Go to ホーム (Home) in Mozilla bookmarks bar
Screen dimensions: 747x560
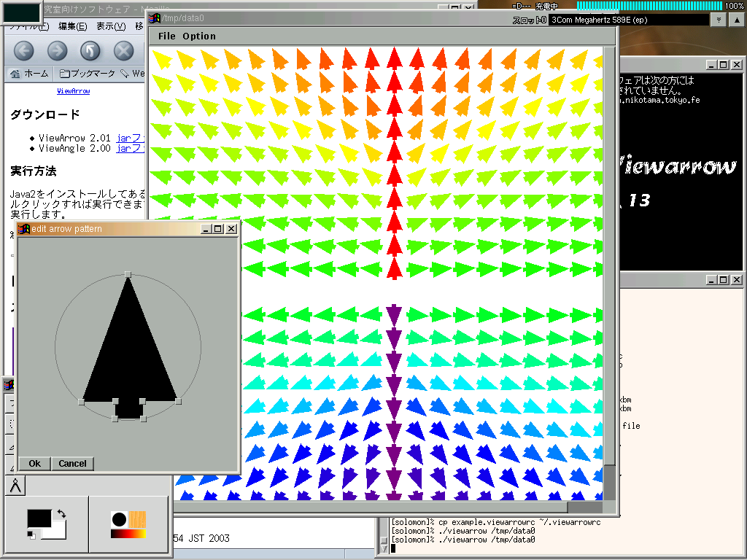(x=29, y=74)
